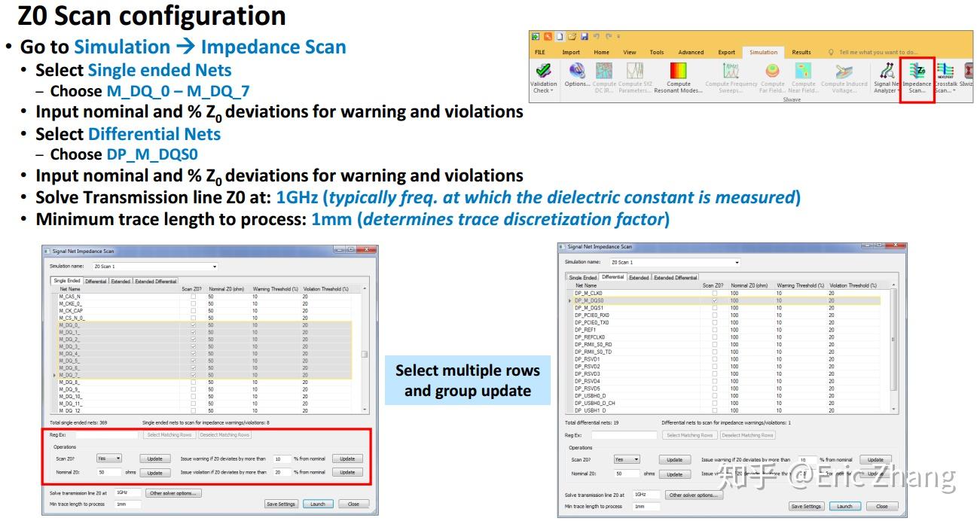Click Save Settings in right dialog
The image size is (980, 521).
806,507
